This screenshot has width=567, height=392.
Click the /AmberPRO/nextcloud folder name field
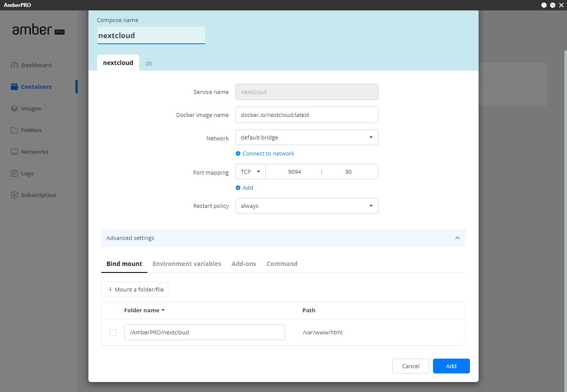click(x=205, y=332)
